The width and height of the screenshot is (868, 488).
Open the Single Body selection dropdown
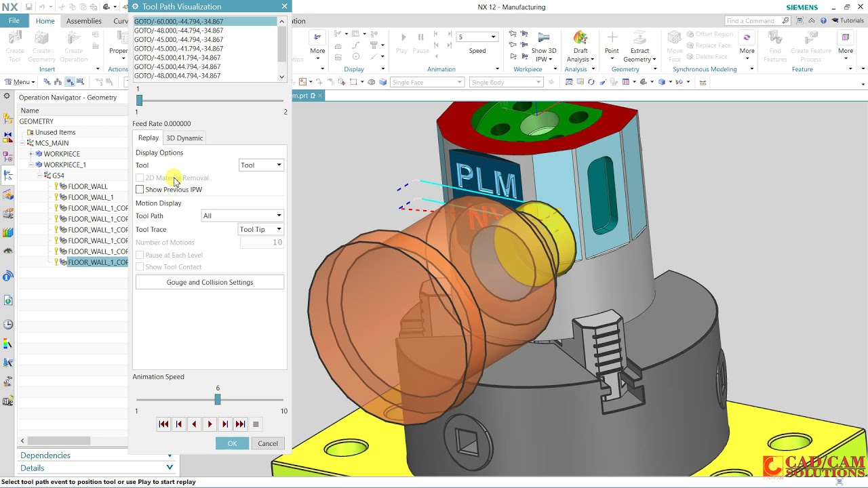pyautogui.click(x=506, y=82)
